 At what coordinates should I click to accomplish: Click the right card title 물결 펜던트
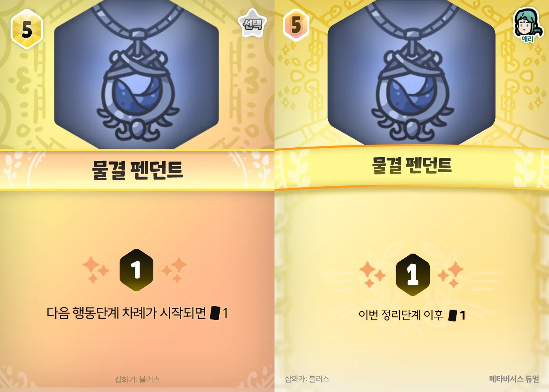pyautogui.click(x=412, y=165)
